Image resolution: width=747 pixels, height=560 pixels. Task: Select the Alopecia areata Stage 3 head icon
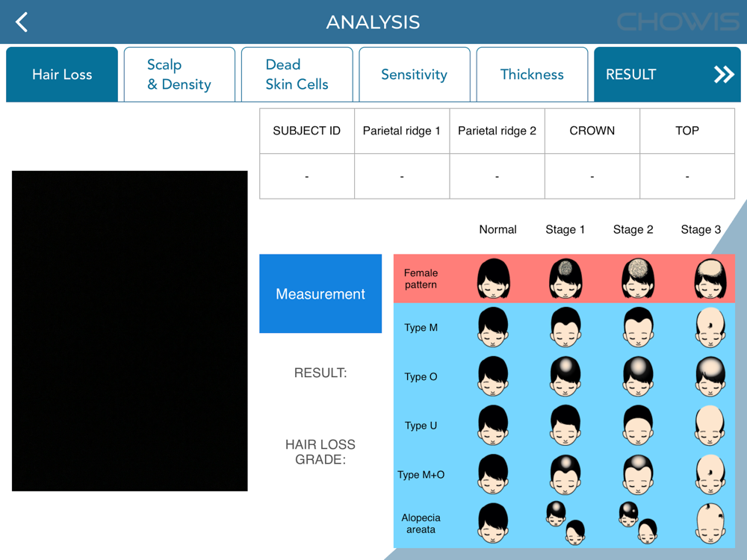coord(710,523)
